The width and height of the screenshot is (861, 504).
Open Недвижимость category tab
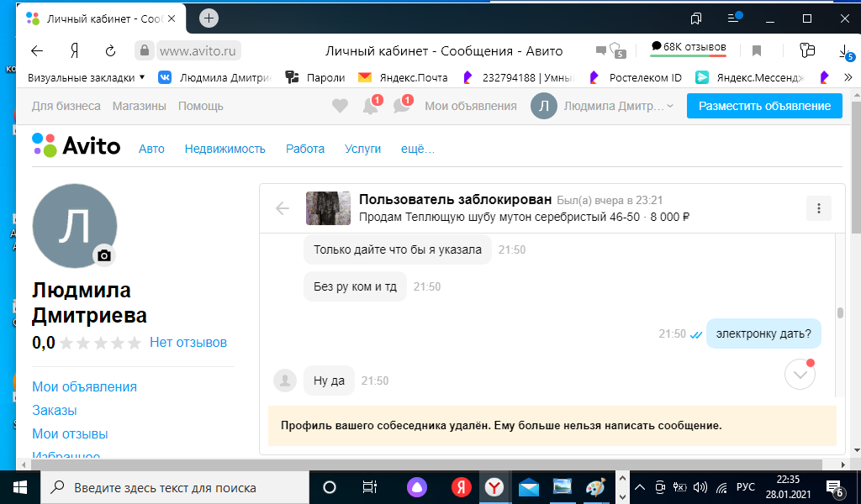[x=224, y=149]
